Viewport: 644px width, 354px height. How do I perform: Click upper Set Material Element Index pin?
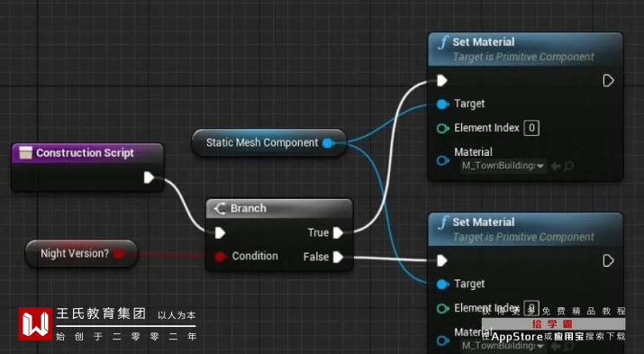click(442, 129)
